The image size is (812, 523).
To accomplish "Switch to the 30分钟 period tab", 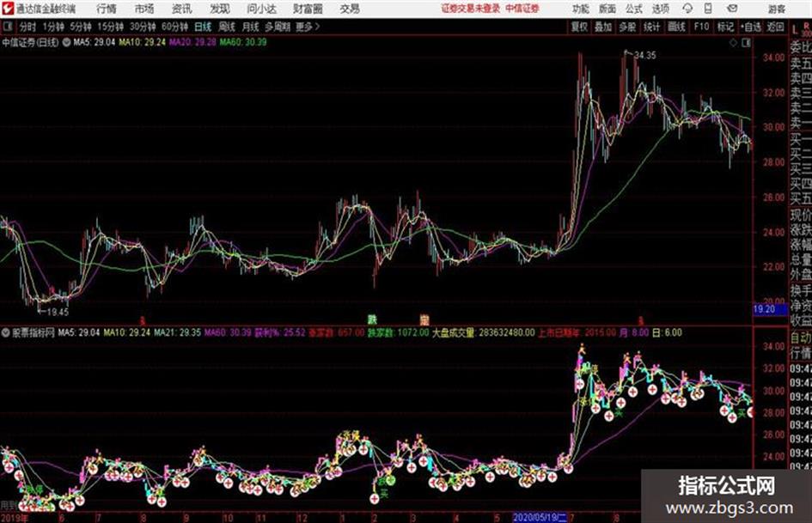I will point(143,27).
